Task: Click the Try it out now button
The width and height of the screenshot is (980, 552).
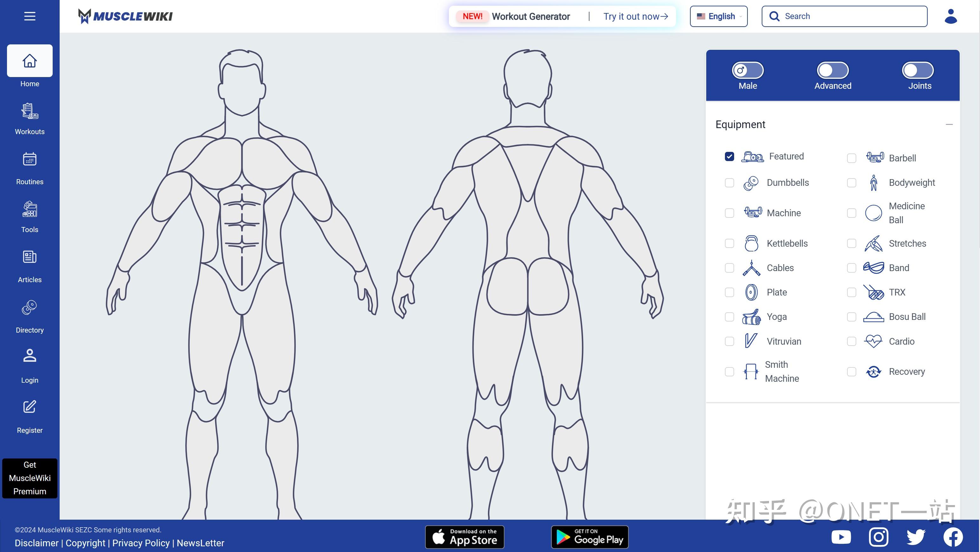Action: (x=632, y=16)
